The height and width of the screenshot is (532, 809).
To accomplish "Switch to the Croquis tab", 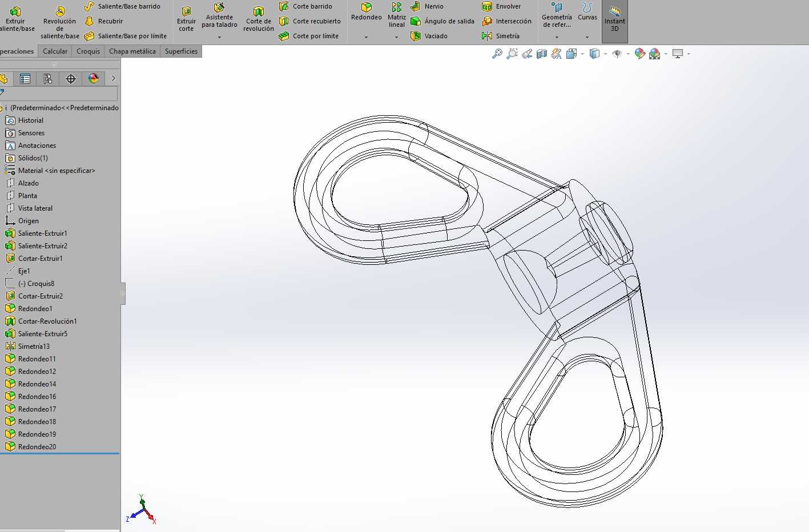I will [88, 51].
